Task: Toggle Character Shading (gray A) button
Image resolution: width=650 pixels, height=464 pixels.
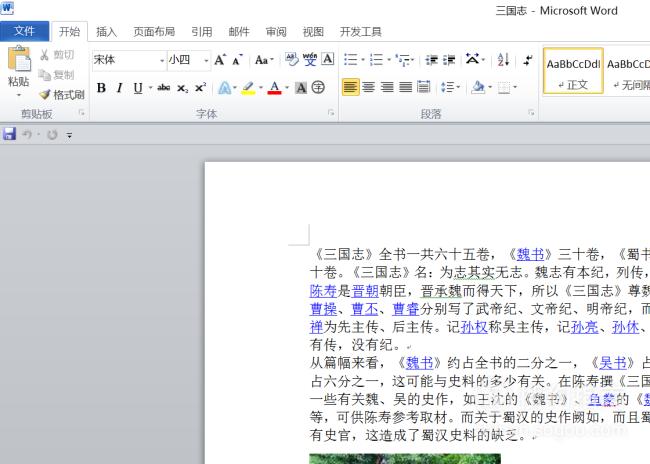Action: pyautogui.click(x=301, y=88)
